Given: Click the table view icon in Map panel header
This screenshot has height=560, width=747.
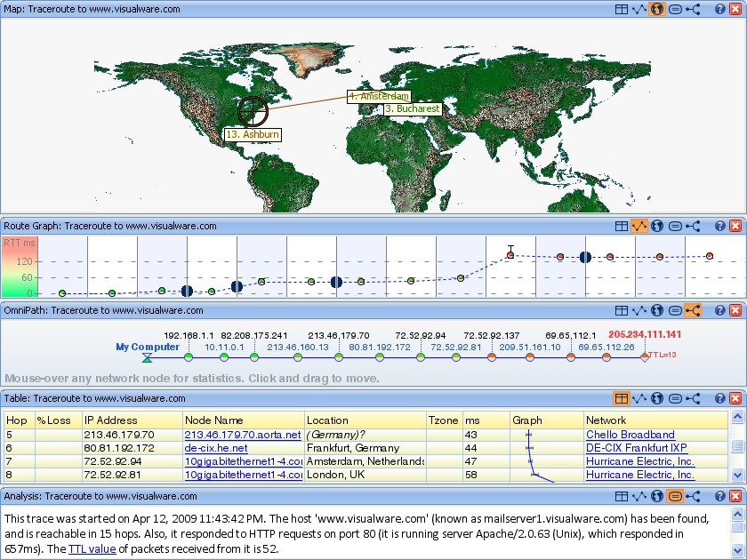Looking at the screenshot, I should (622, 9).
